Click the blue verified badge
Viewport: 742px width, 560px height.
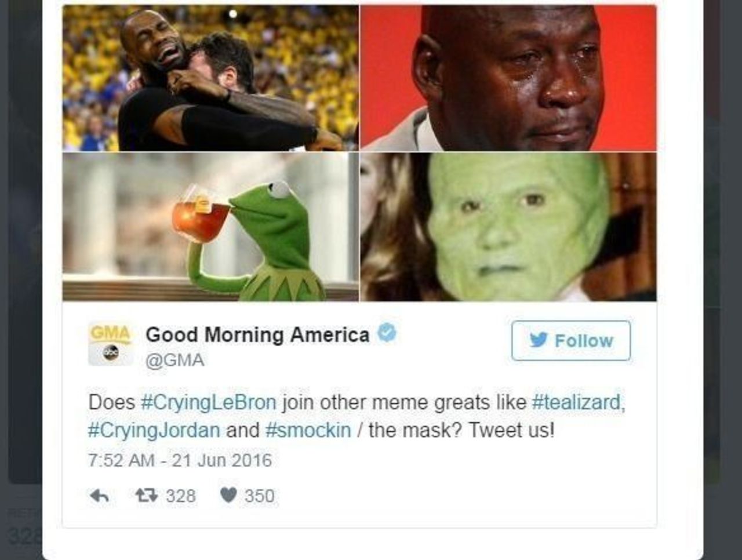click(387, 333)
